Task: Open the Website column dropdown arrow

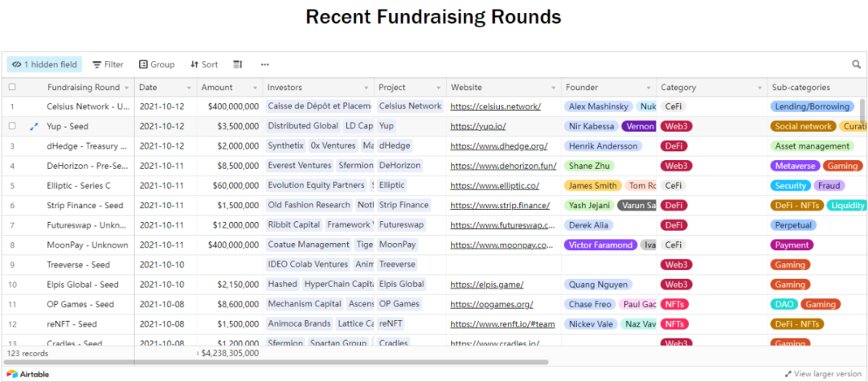Action: coord(554,88)
